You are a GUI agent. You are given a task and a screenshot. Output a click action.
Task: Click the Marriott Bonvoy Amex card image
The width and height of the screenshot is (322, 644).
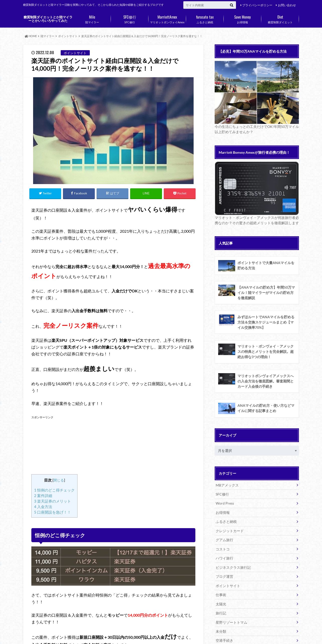[257, 188]
